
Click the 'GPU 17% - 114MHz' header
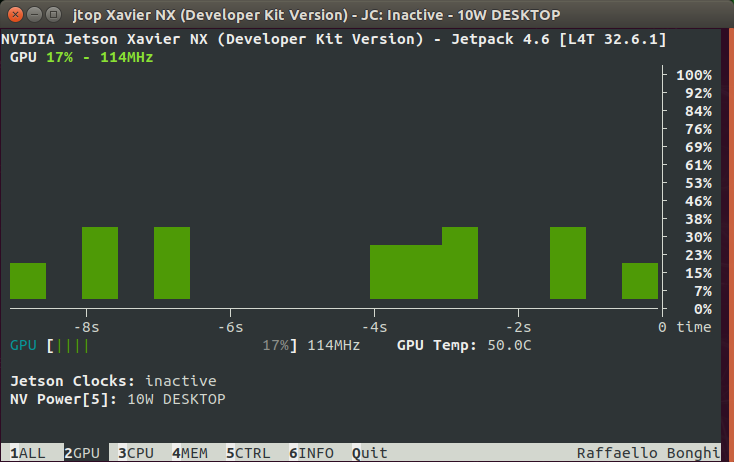(x=81, y=58)
